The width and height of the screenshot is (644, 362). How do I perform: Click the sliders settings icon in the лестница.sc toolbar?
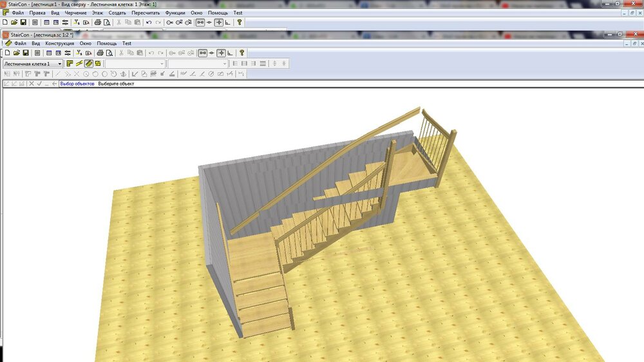(x=68, y=53)
